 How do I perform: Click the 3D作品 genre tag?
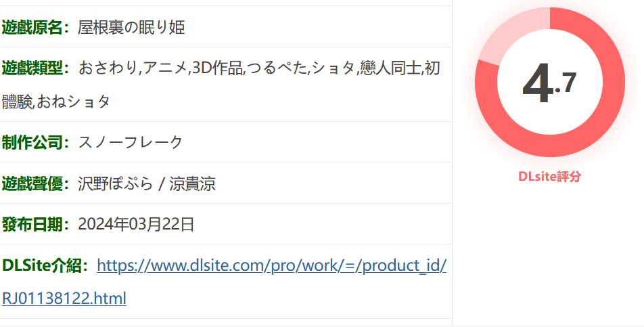point(218,68)
